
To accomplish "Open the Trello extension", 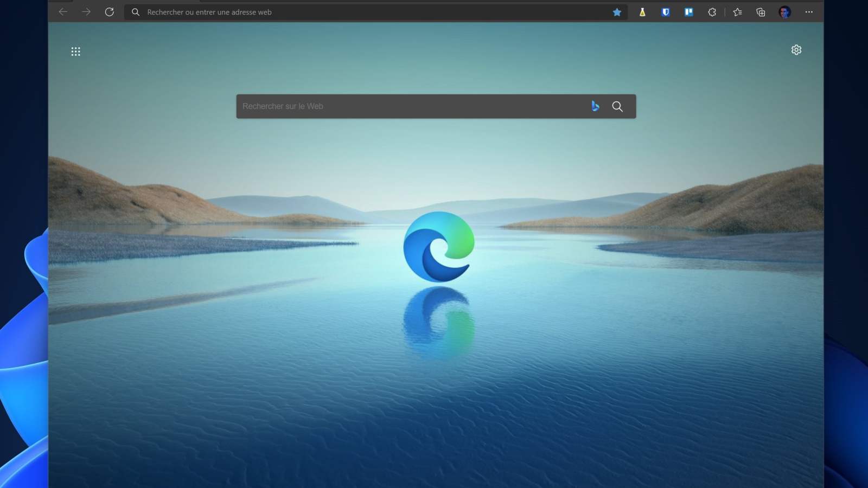I will (x=690, y=12).
